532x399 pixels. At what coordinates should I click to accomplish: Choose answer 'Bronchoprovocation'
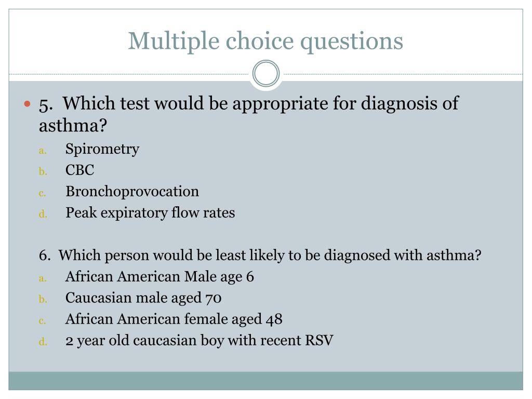tap(132, 192)
